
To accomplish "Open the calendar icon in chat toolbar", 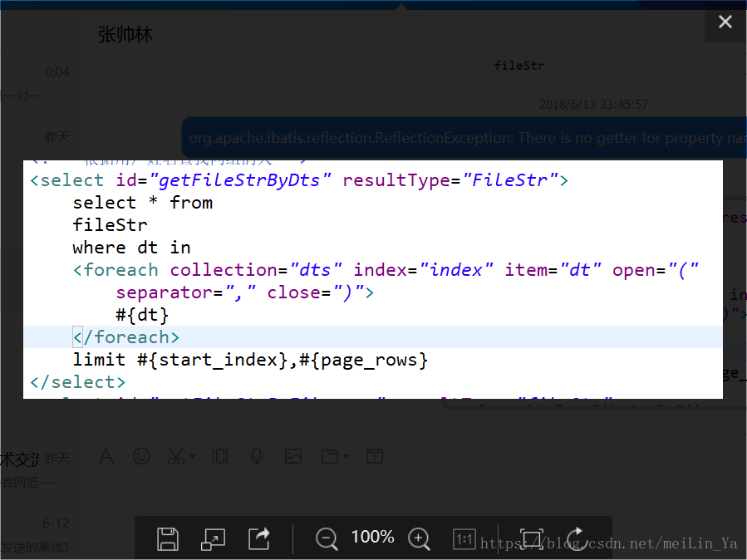I will (x=375, y=455).
